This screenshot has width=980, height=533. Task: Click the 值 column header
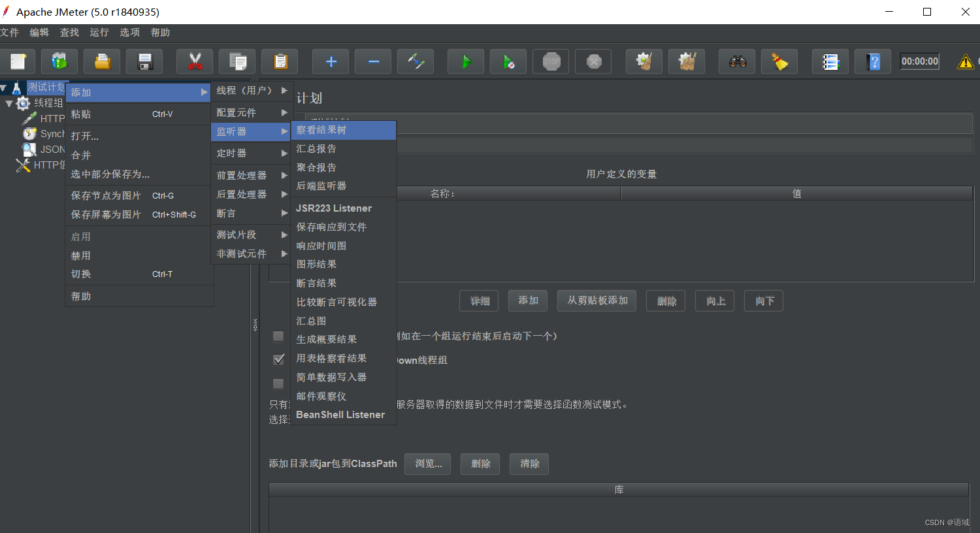coord(797,193)
